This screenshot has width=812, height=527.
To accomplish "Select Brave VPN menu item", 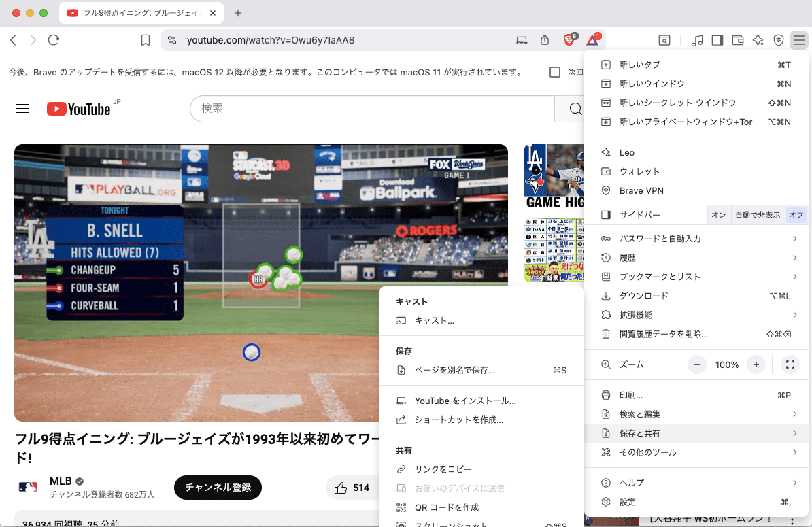I will pos(698,190).
